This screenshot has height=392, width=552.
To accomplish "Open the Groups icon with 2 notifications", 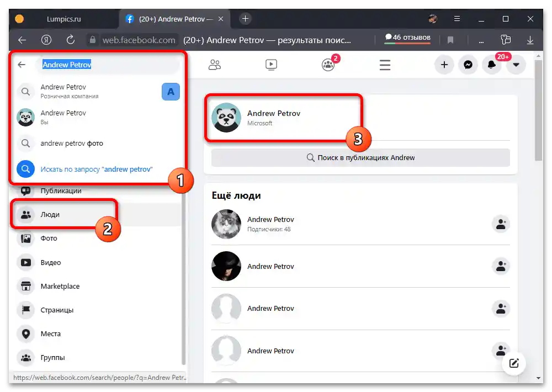I will 328,65.
